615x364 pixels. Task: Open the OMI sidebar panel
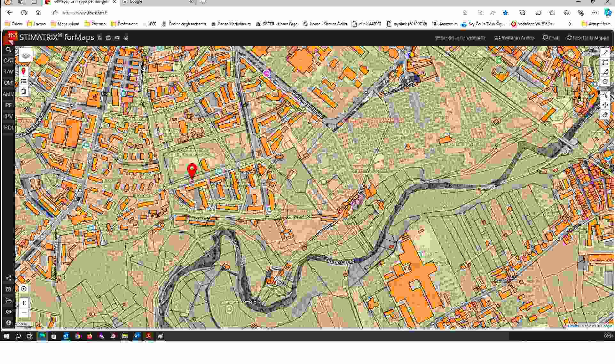tap(9, 83)
